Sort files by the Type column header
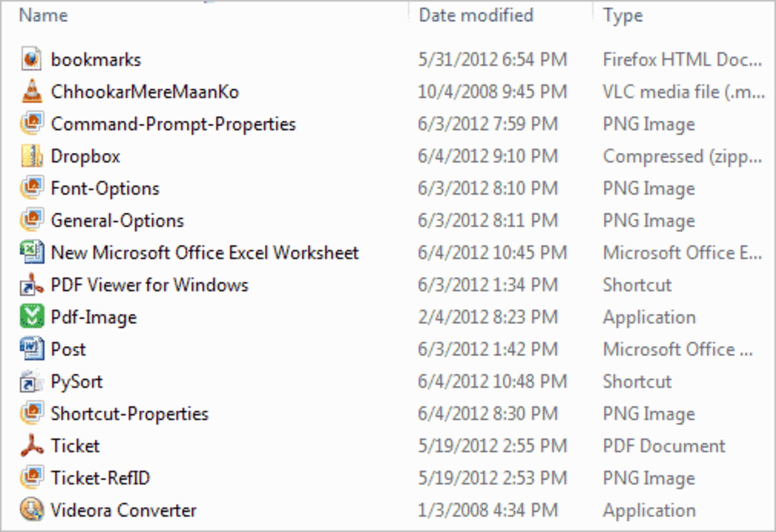The height and width of the screenshot is (532, 776). (x=623, y=16)
